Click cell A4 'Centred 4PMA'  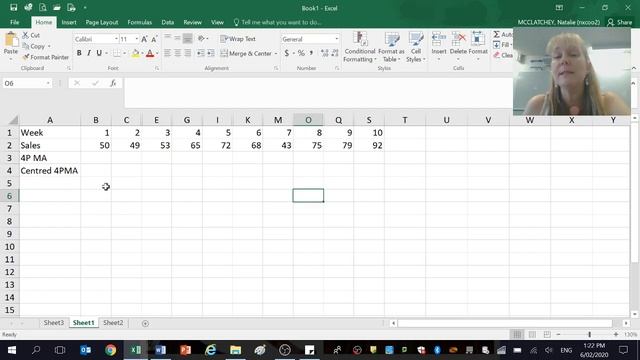(50, 171)
